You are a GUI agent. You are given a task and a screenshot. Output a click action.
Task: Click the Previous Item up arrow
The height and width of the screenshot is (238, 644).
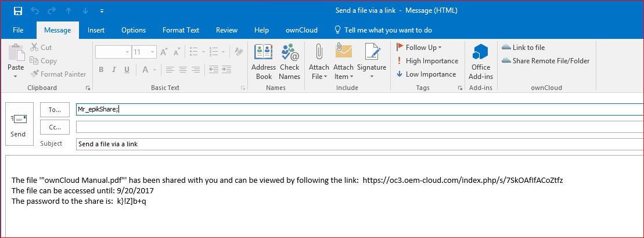69,10
